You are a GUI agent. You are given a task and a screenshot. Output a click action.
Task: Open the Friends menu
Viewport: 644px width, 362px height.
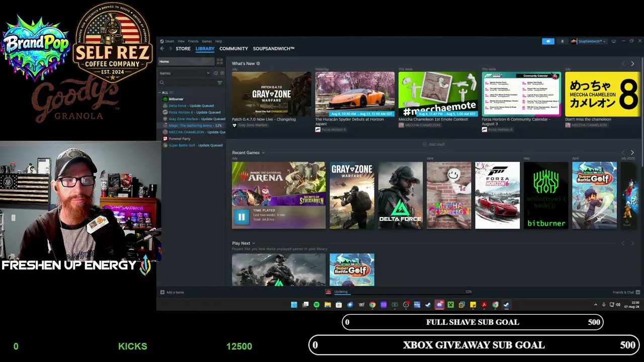[193, 41]
